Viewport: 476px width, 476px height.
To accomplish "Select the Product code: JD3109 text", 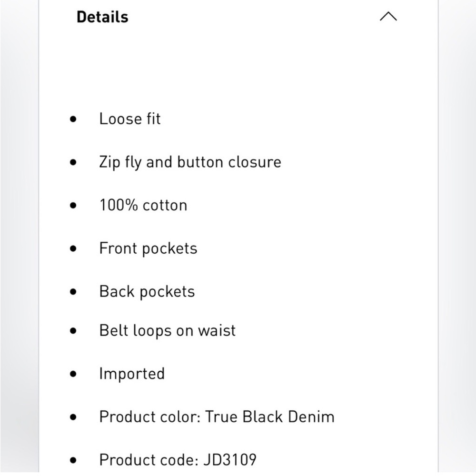I will coord(178,460).
